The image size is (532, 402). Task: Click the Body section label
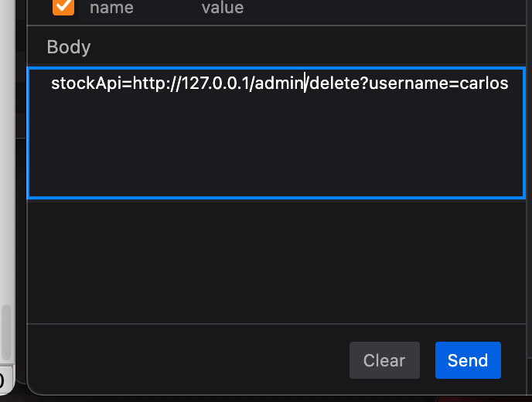(x=69, y=47)
